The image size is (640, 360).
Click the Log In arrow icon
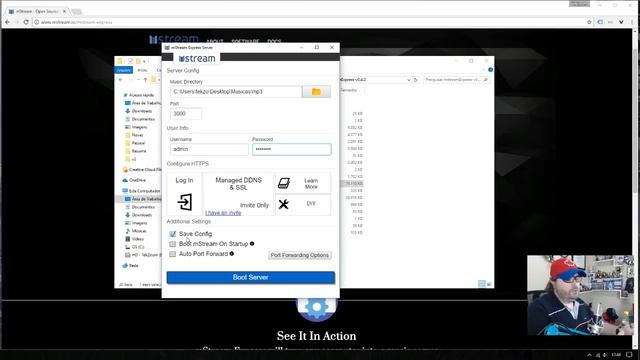(184, 202)
